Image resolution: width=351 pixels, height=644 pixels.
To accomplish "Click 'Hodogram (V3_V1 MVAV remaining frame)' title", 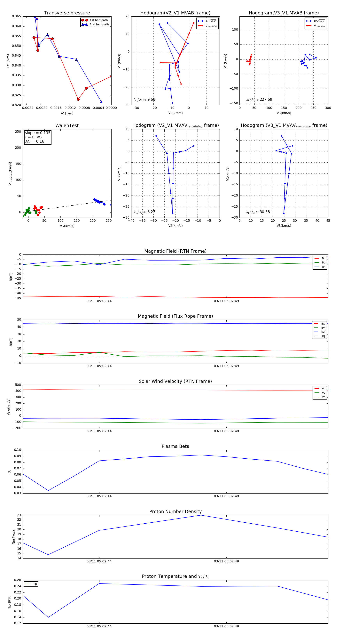I will coord(284,125).
